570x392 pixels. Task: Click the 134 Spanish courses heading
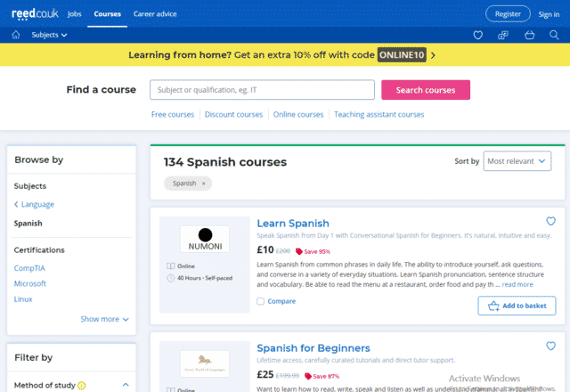(x=225, y=162)
